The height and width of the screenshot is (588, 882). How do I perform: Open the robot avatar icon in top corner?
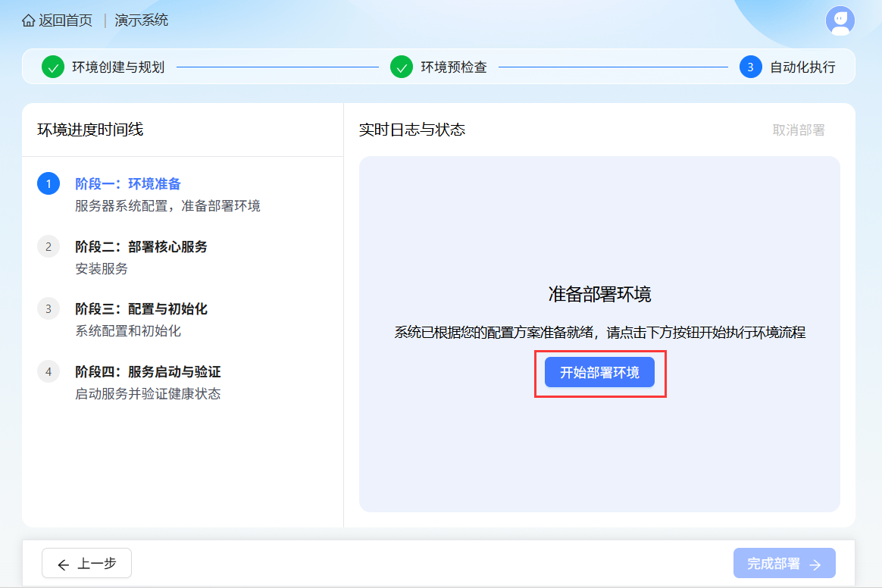(840, 20)
